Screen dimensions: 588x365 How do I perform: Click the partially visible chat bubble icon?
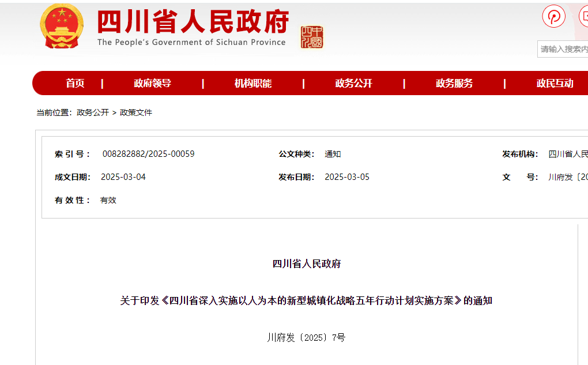click(x=583, y=16)
